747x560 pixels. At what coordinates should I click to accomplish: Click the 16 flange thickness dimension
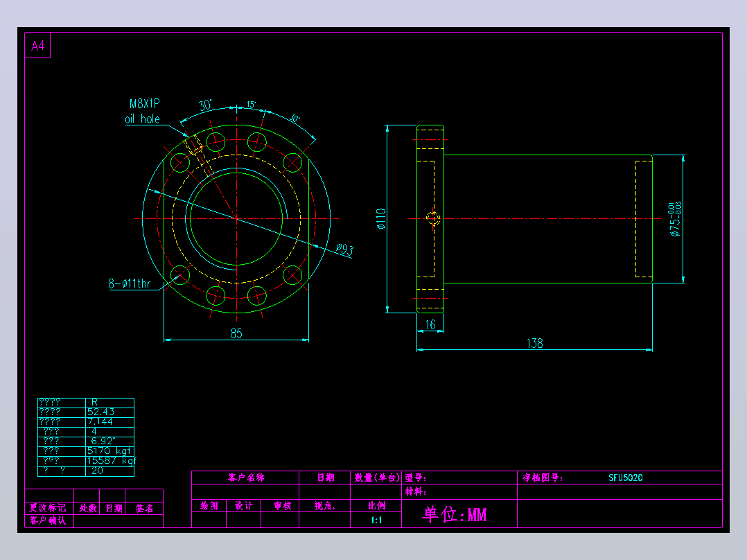tap(431, 325)
